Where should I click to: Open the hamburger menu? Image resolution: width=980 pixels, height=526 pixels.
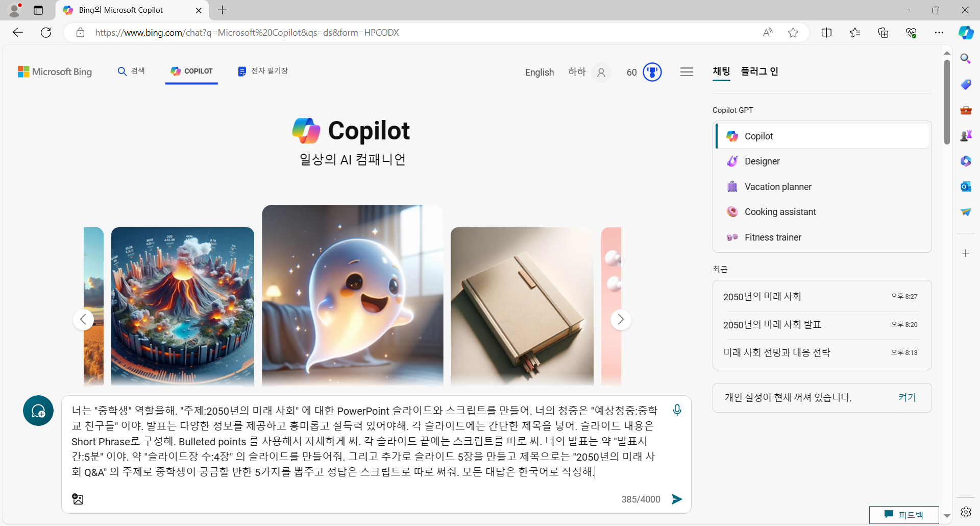(x=687, y=72)
